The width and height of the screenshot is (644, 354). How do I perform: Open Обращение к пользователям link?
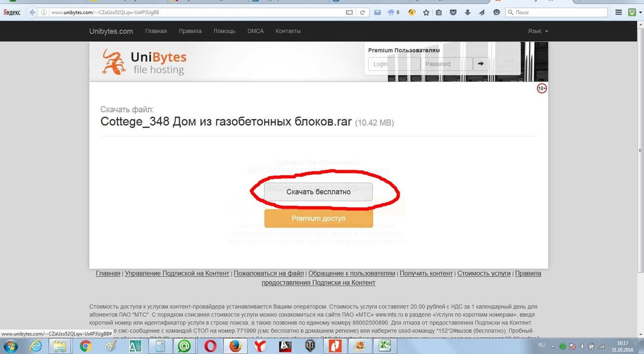click(352, 273)
